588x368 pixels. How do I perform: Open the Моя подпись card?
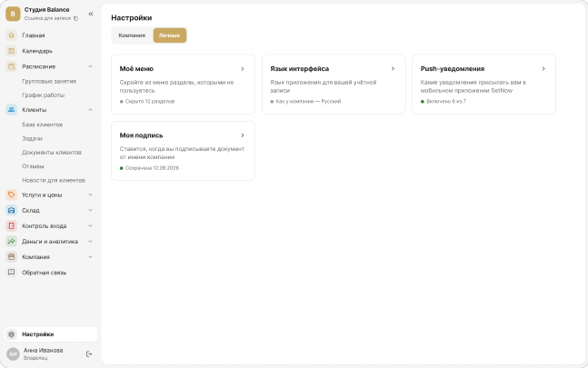click(x=183, y=151)
